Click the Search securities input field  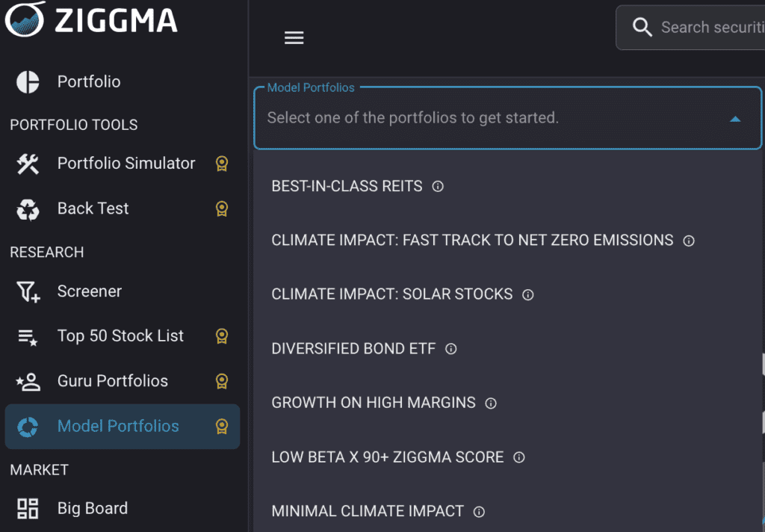pyautogui.click(x=690, y=28)
